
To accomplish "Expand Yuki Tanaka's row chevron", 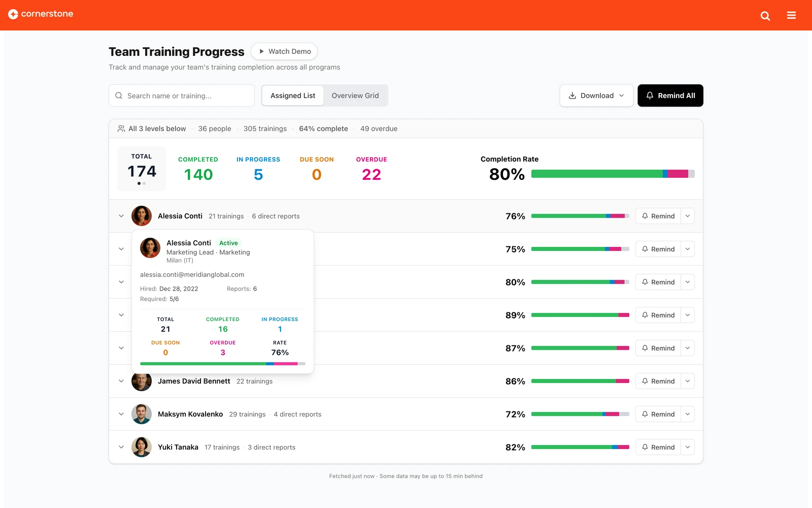I will pos(121,447).
